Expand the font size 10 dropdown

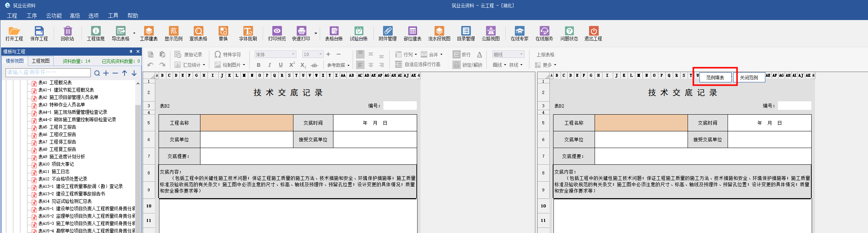coord(320,54)
